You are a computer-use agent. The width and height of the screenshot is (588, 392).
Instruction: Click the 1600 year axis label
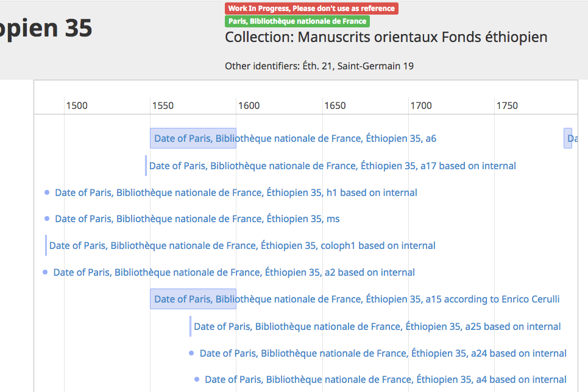249,106
